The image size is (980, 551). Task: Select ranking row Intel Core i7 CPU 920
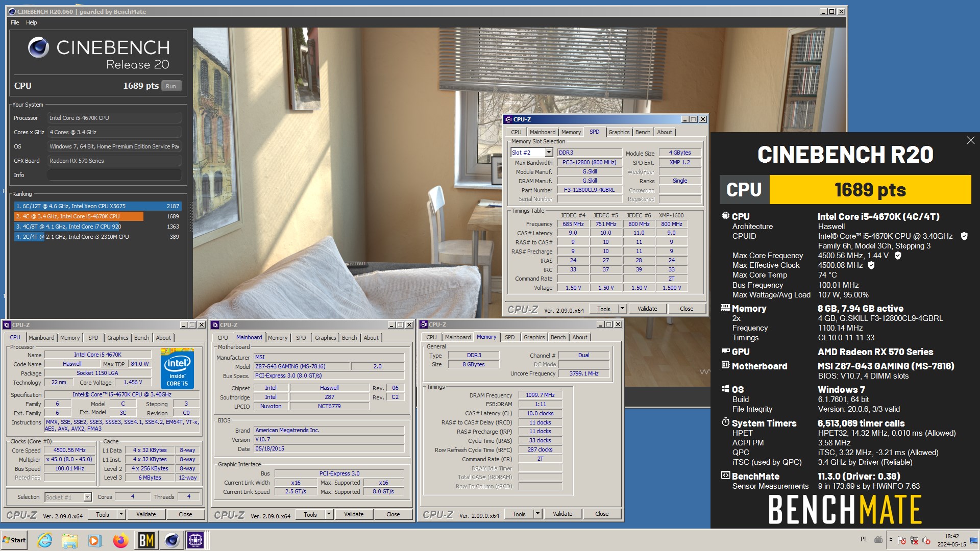97,227
